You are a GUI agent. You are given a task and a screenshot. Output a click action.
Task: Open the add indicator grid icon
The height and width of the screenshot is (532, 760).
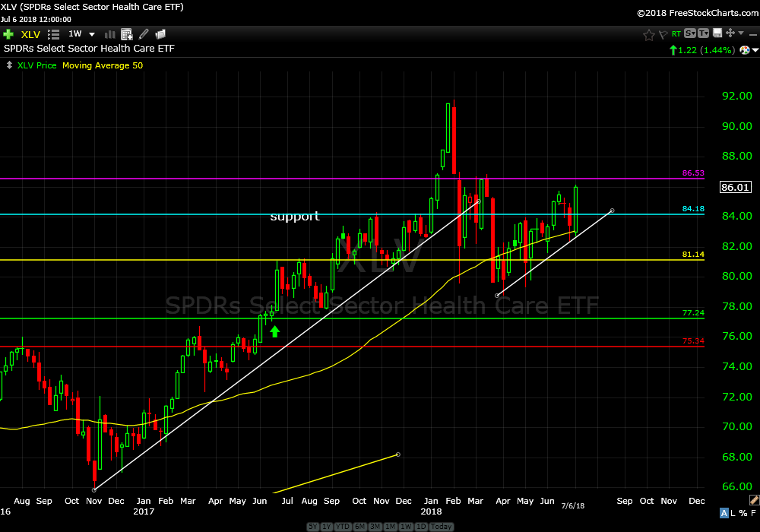pos(126,34)
